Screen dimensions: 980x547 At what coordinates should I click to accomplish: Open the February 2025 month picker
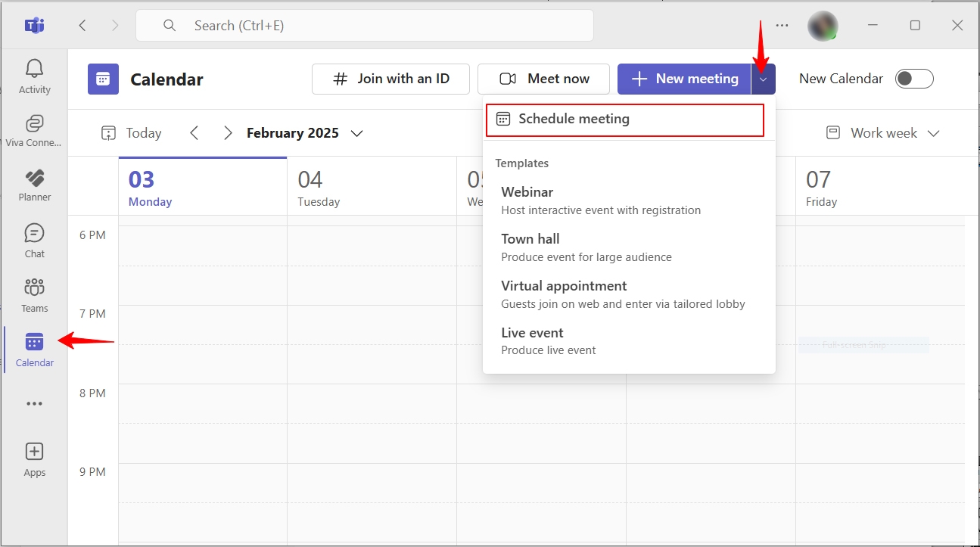(305, 133)
